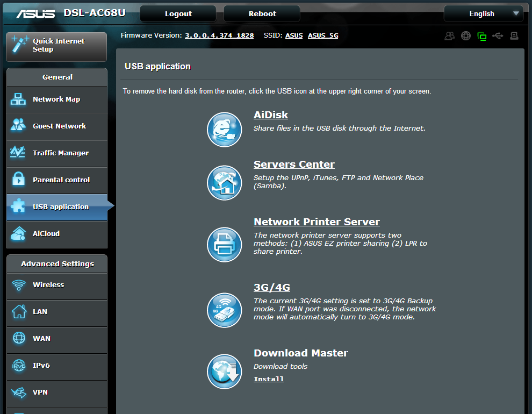The width and height of the screenshot is (532, 414).
Task: Click the Download Master heading text
Action: [300, 353]
